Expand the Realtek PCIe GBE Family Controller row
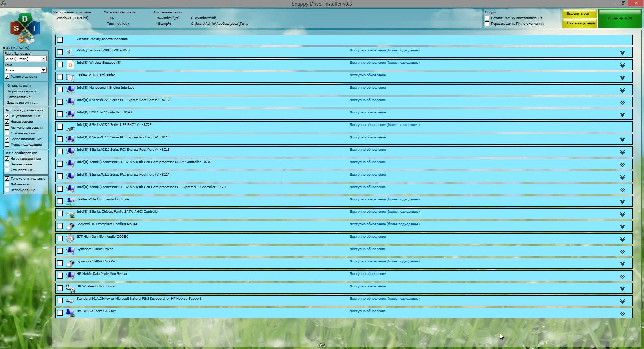This screenshot has width=644, height=349. coord(622,202)
